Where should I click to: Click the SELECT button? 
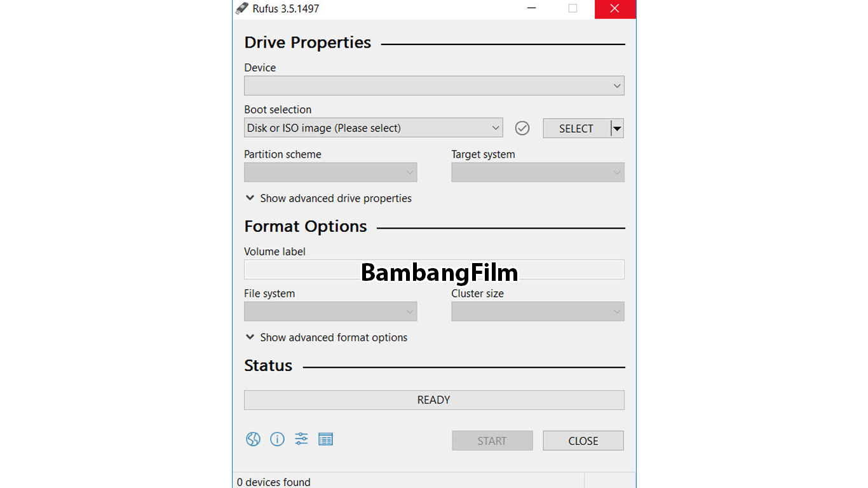click(x=576, y=128)
